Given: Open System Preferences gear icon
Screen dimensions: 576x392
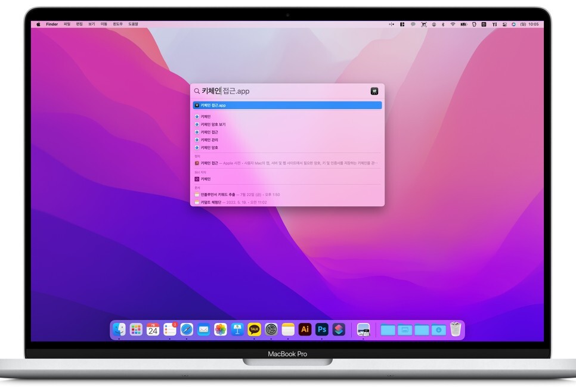Looking at the screenshot, I should 271,329.
